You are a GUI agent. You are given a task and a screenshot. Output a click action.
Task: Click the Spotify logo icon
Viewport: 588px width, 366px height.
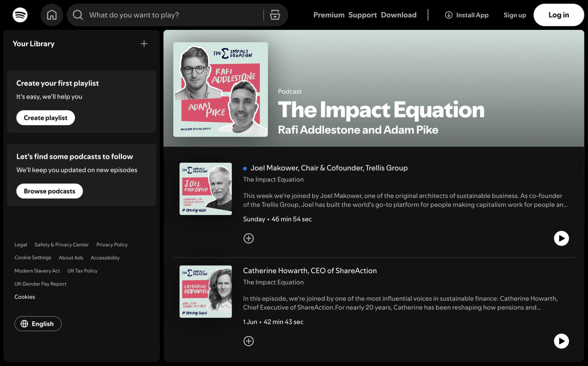(x=20, y=15)
